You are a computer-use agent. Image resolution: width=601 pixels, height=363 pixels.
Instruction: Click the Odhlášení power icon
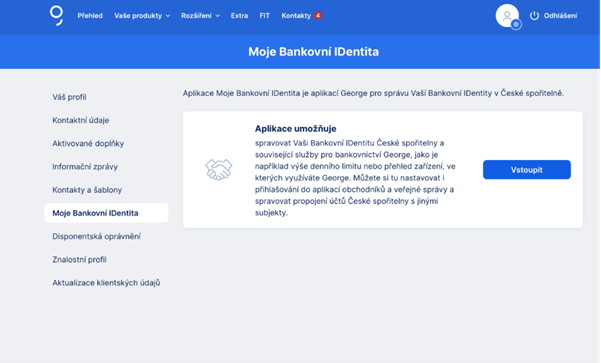click(x=534, y=16)
